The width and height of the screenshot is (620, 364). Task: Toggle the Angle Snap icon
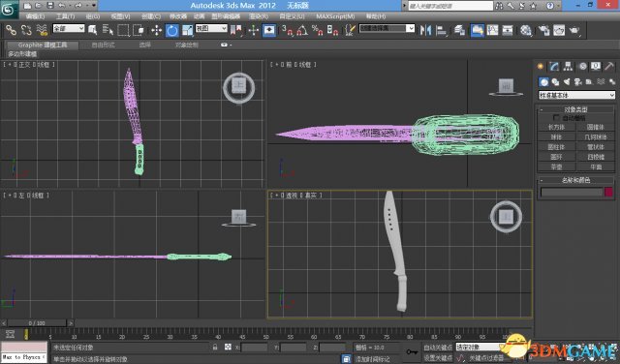tap(302, 30)
